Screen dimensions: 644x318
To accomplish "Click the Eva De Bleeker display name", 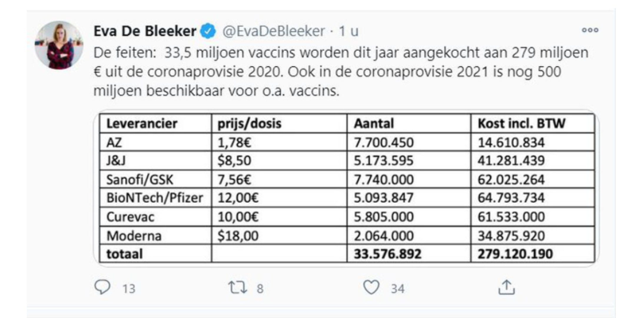I will click(145, 31).
